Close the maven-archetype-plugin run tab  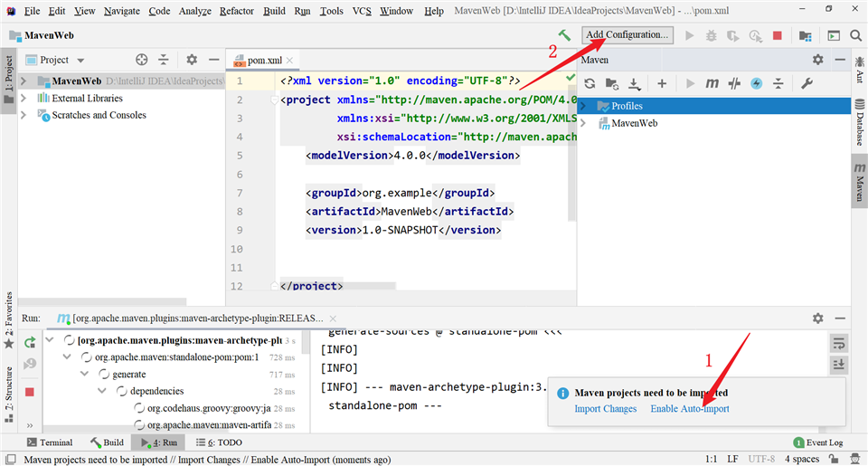coord(333,319)
